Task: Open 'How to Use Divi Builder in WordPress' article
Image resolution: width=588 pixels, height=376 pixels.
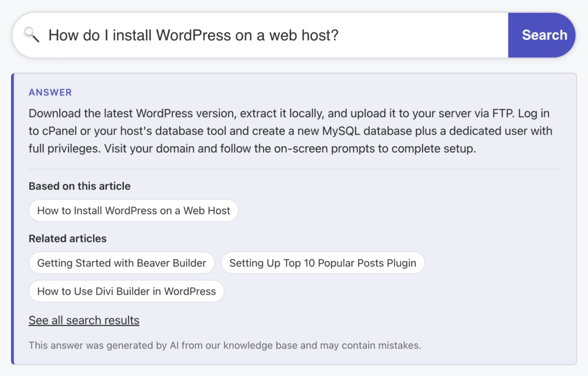Action: coord(126,291)
